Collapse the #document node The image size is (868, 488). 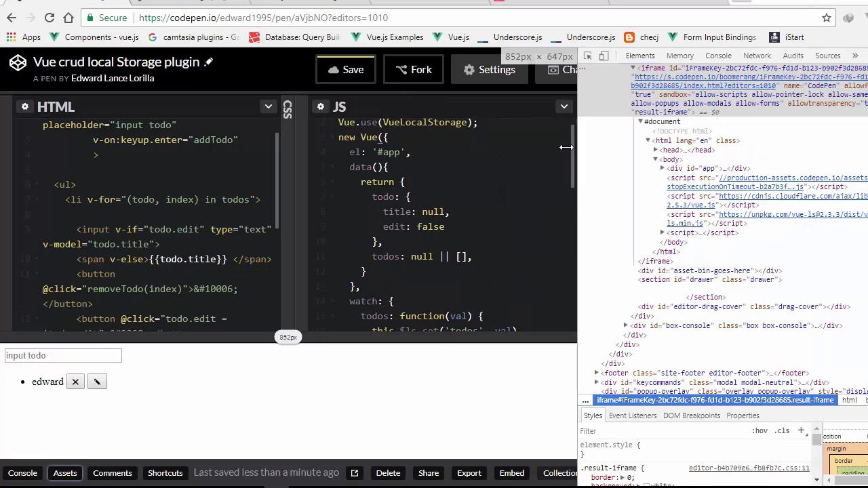tap(640, 121)
